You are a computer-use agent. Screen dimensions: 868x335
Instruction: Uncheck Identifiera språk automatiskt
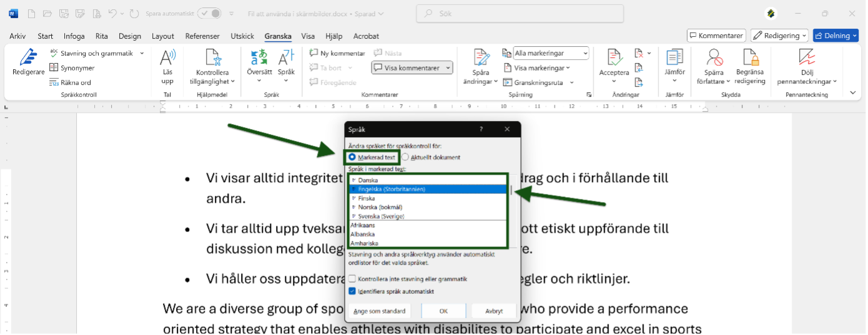pos(352,291)
